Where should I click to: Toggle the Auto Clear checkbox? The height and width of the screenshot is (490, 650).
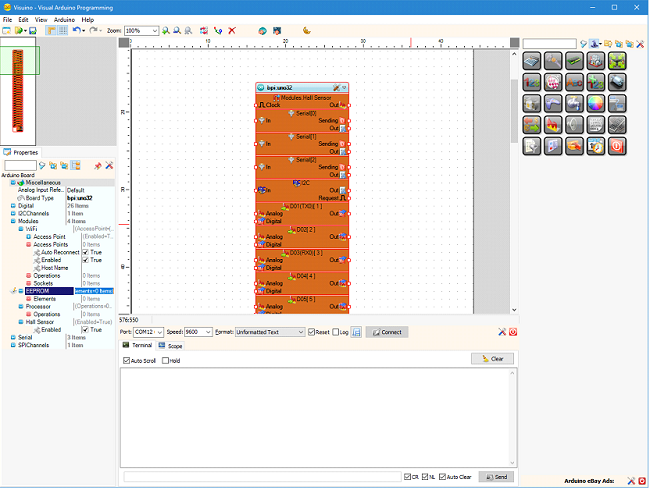pos(442,477)
